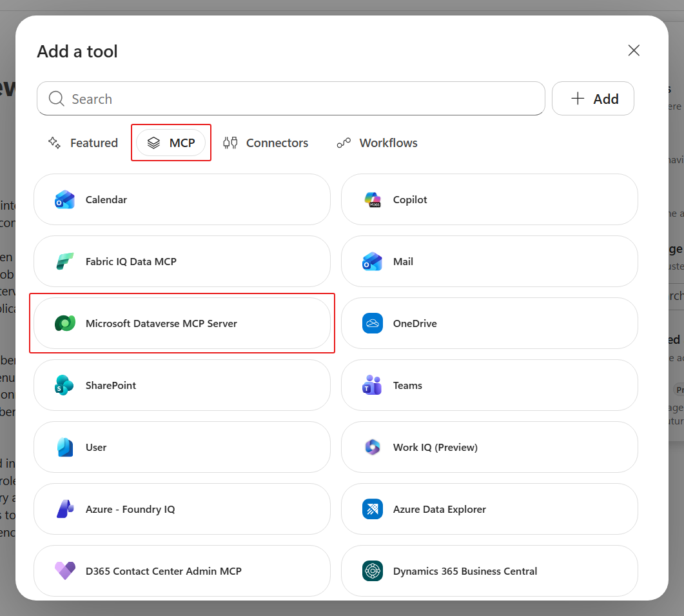Click the Dynamics 365 Business Central icon
The height and width of the screenshot is (616, 684).
(373, 571)
